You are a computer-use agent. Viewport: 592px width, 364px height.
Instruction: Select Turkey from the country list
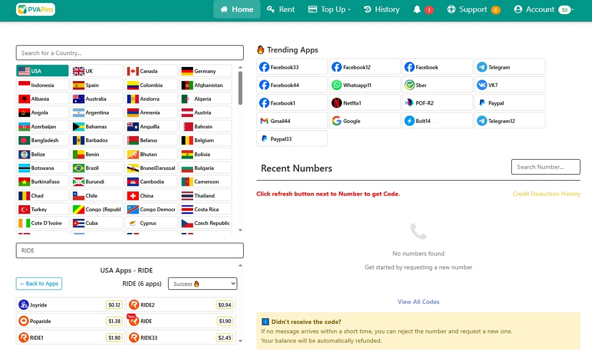[42, 209]
